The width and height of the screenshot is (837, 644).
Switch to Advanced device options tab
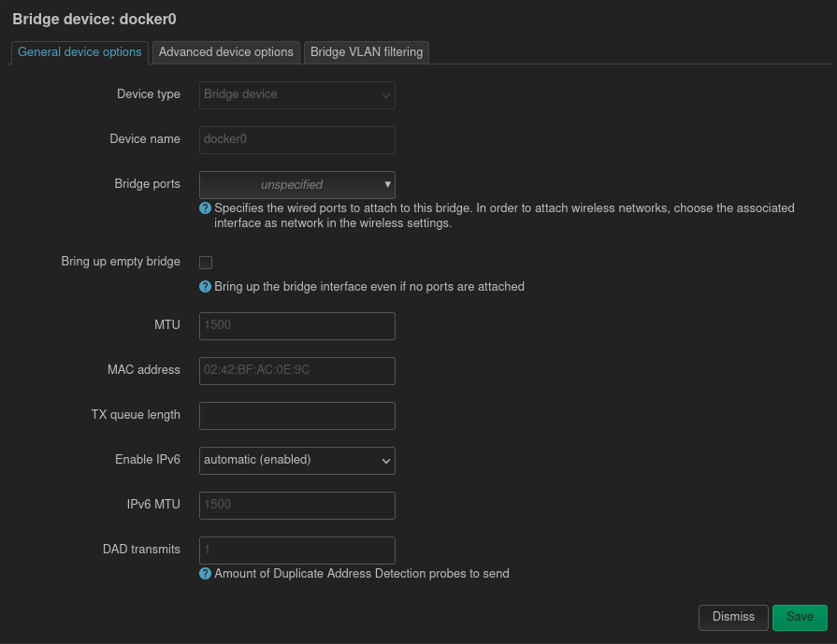pos(225,52)
